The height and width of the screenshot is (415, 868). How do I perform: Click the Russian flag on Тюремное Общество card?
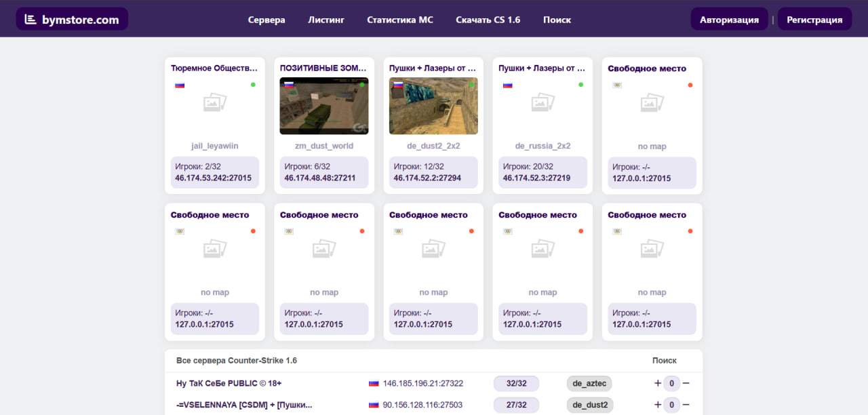click(180, 85)
